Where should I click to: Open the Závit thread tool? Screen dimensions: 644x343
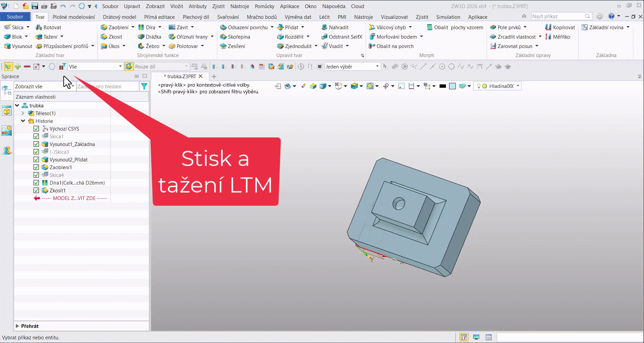178,27
